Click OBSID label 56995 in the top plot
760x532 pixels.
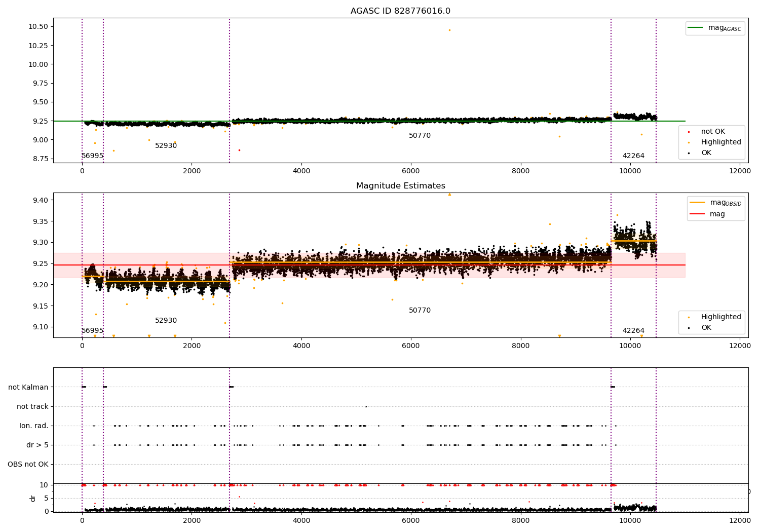tap(92, 156)
